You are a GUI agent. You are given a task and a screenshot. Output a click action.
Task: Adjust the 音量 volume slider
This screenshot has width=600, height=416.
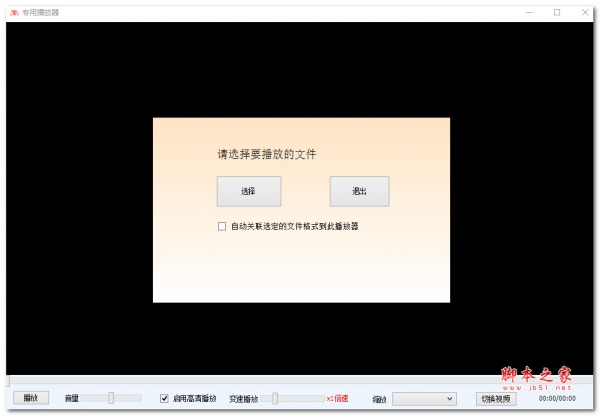tap(111, 398)
